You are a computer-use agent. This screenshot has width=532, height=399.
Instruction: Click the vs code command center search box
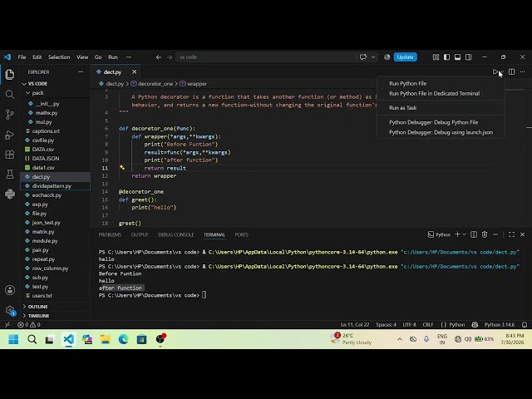click(266, 57)
